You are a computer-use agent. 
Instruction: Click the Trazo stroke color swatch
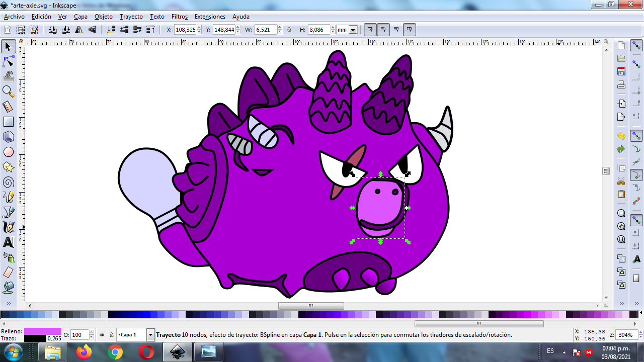(35, 338)
